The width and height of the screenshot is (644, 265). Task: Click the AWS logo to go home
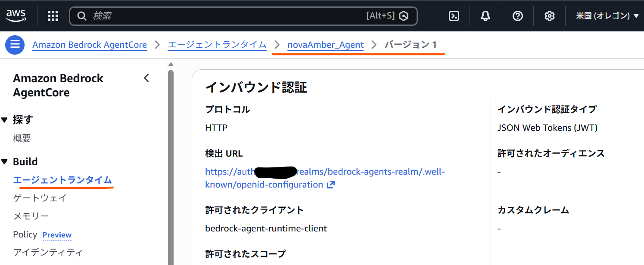pyautogui.click(x=16, y=15)
